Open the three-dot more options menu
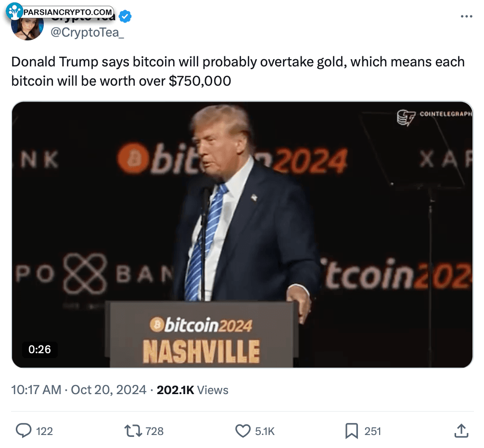 (x=466, y=16)
